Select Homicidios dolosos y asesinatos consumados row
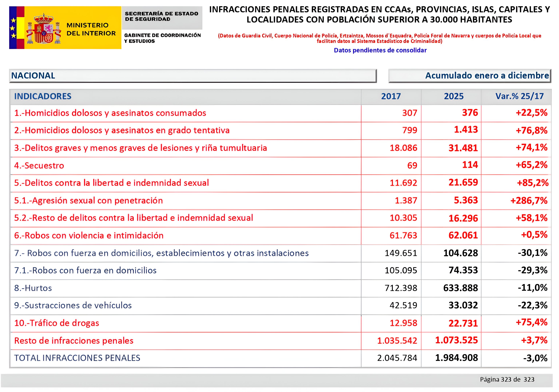 pyautogui.click(x=110, y=113)
